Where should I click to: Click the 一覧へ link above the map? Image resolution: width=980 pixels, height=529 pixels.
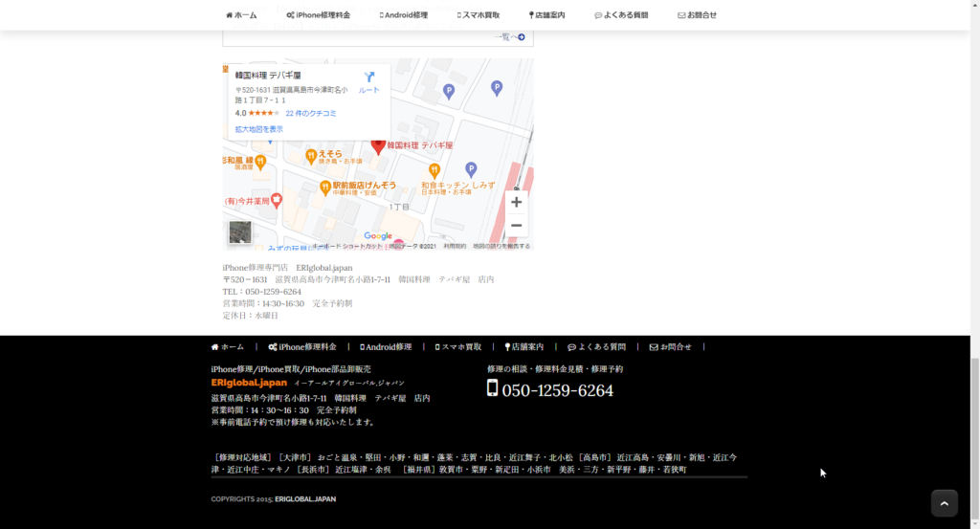point(509,37)
